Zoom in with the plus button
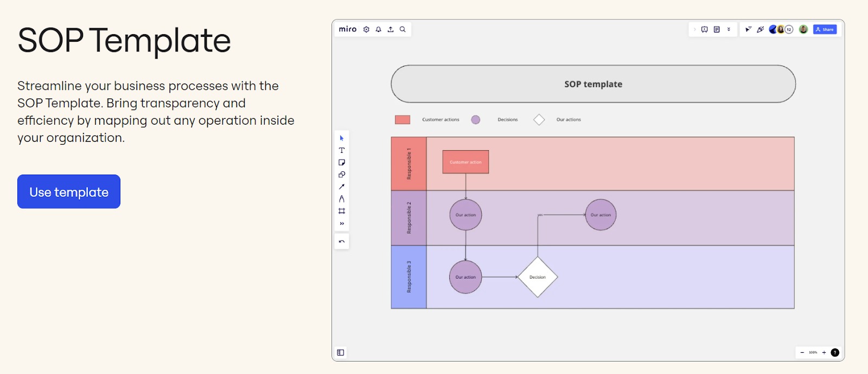The width and height of the screenshot is (868, 374). coord(824,352)
